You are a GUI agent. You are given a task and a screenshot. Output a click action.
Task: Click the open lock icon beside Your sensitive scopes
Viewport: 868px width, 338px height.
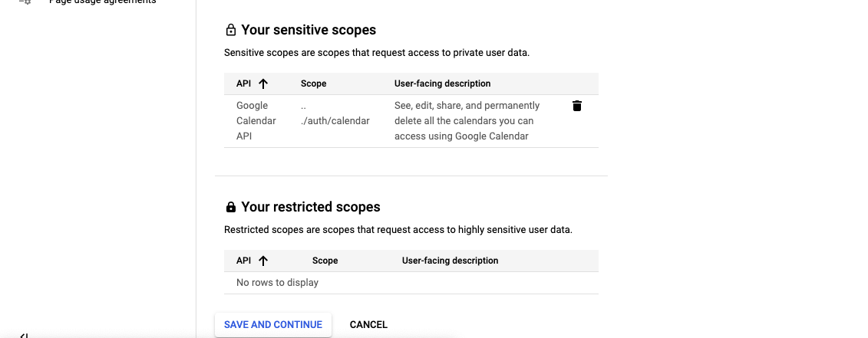231,30
